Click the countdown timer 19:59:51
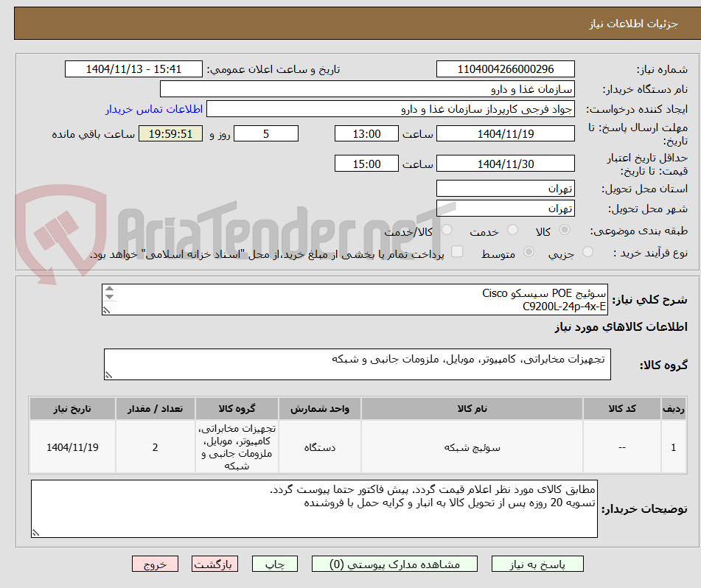This screenshot has width=701, height=588. pyautogui.click(x=170, y=133)
